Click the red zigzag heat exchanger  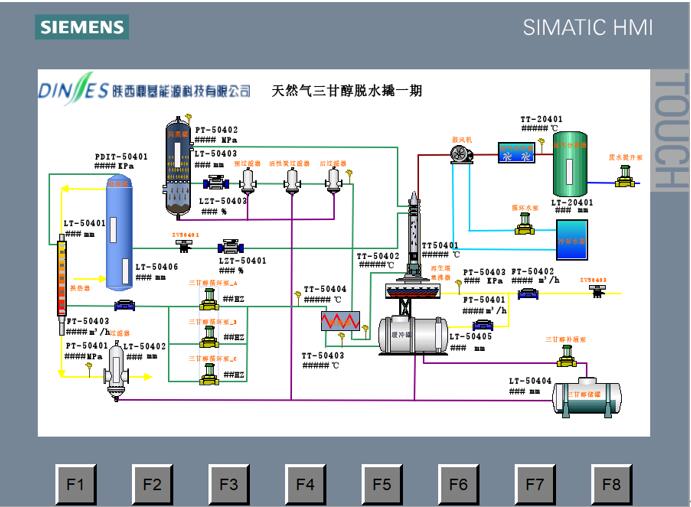point(339,322)
